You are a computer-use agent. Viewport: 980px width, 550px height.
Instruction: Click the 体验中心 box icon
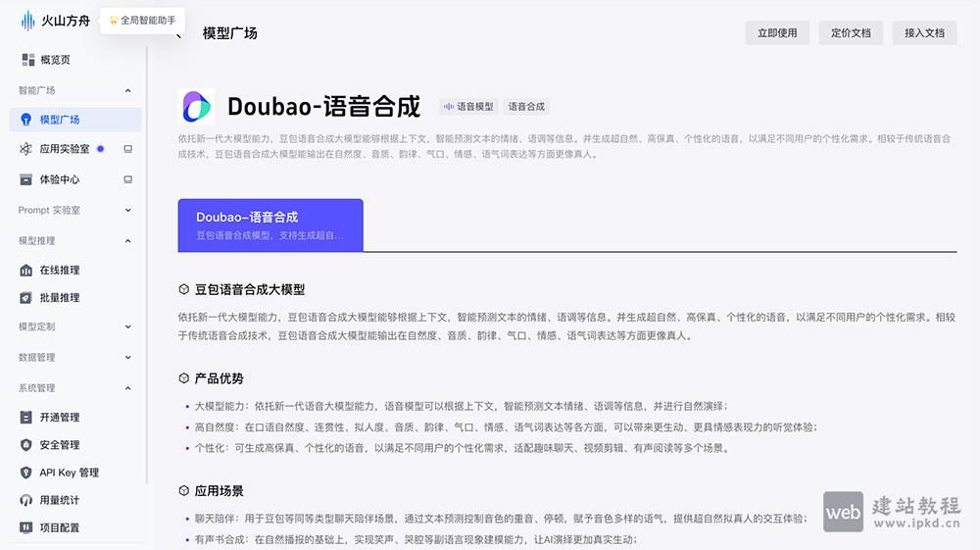pyautogui.click(x=25, y=179)
